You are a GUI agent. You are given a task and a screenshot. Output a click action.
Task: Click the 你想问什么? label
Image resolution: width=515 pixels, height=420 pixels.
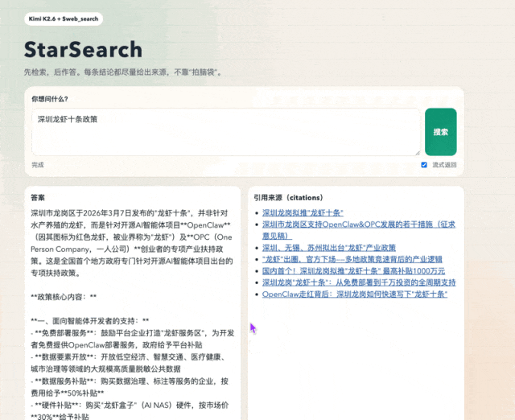50,99
